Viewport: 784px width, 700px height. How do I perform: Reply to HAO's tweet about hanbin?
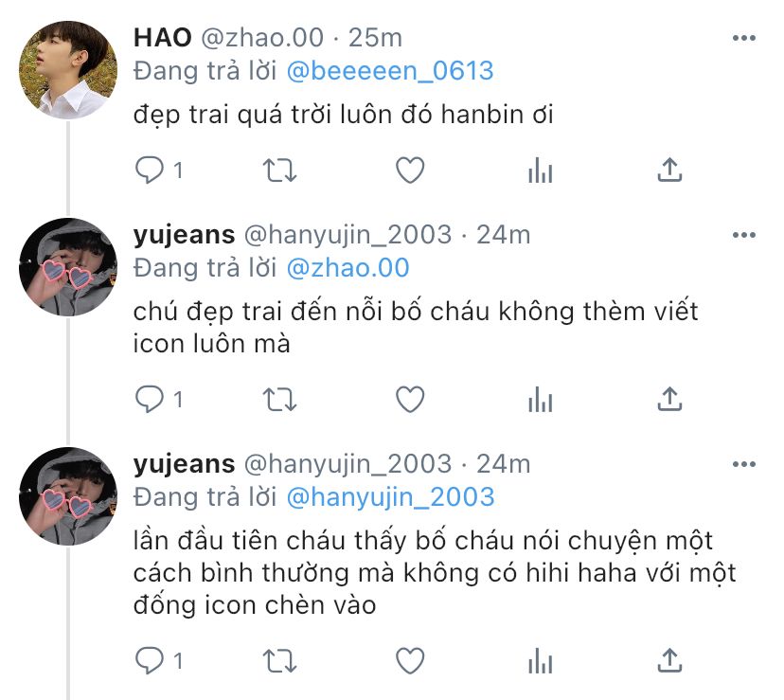pos(149,171)
